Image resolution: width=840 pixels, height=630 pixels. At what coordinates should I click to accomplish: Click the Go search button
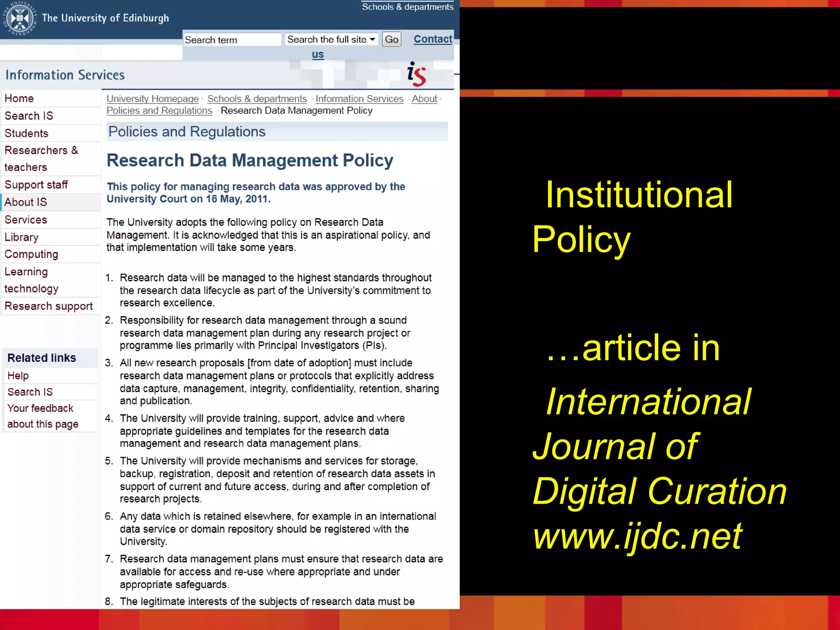pyautogui.click(x=391, y=39)
